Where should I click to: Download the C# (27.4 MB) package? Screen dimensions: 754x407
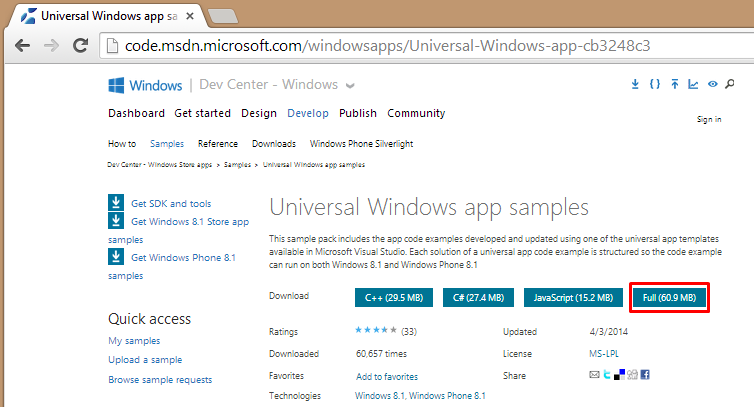478,297
